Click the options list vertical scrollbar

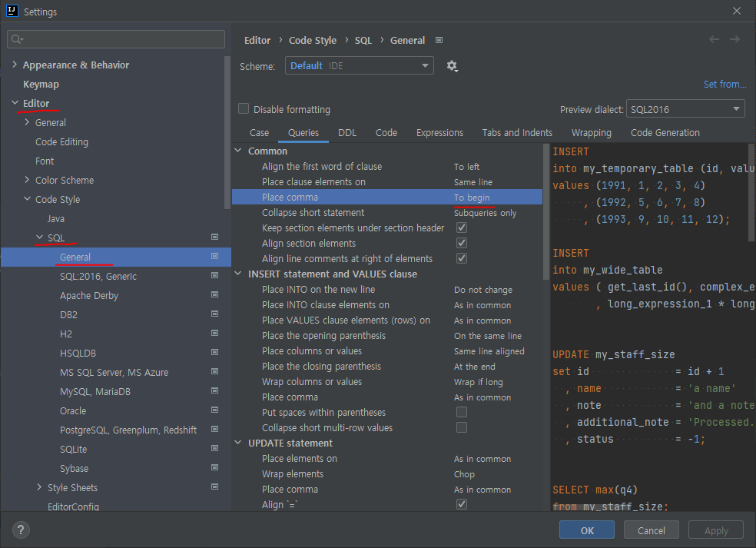click(545, 211)
